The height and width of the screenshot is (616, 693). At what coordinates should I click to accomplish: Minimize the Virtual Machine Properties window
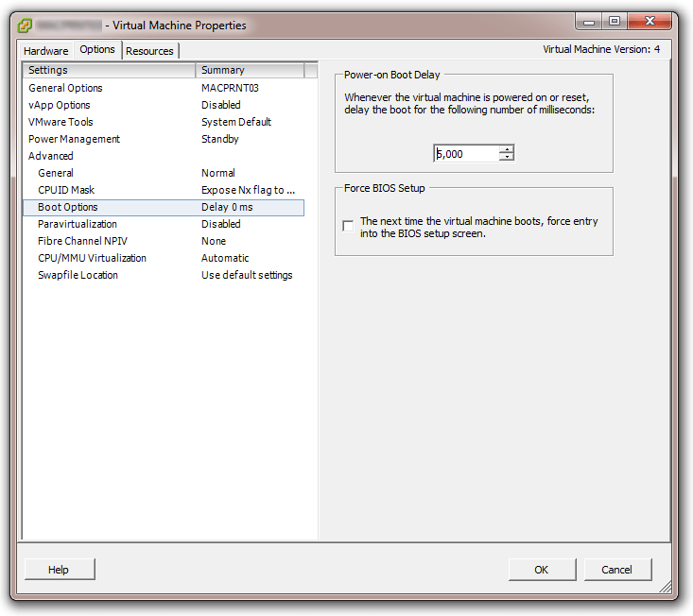pos(589,22)
